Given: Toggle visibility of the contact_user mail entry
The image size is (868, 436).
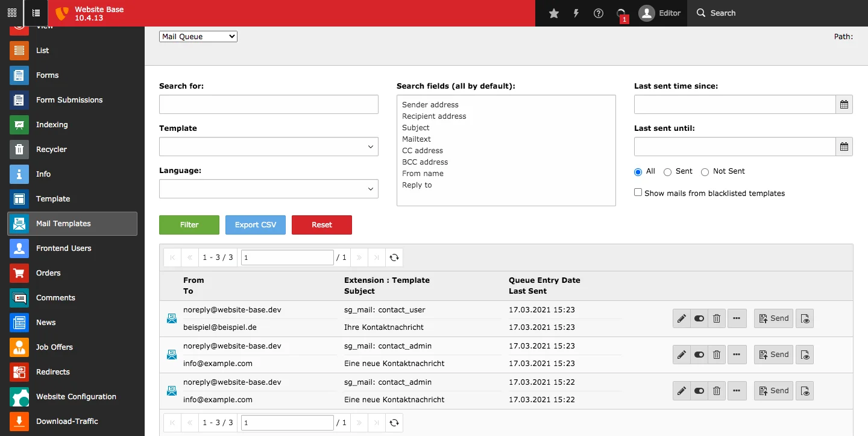Looking at the screenshot, I should click(x=699, y=318).
